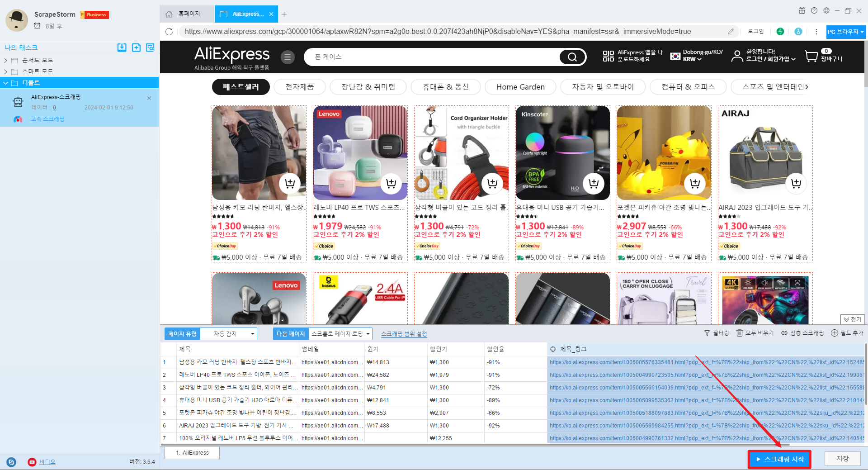Select the 1. AliExpress sheet tab
This screenshot has width=868, height=470.
192,453
